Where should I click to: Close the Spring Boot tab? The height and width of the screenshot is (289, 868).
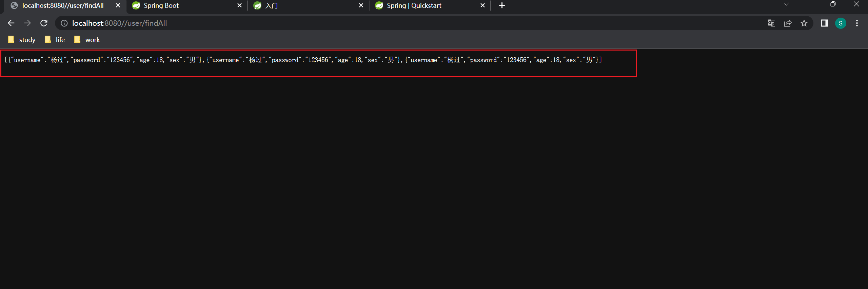coord(239,5)
